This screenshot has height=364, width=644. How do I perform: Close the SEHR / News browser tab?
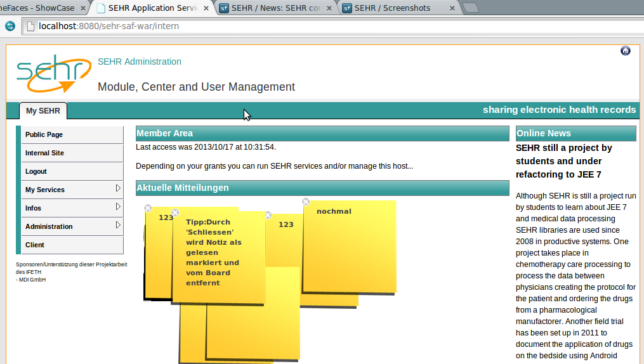tap(329, 8)
